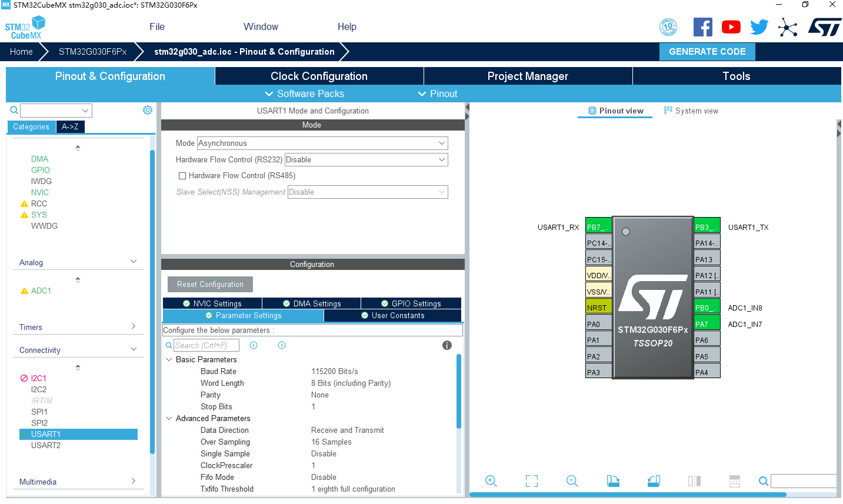
Task: Open the File menu
Action: (x=157, y=26)
